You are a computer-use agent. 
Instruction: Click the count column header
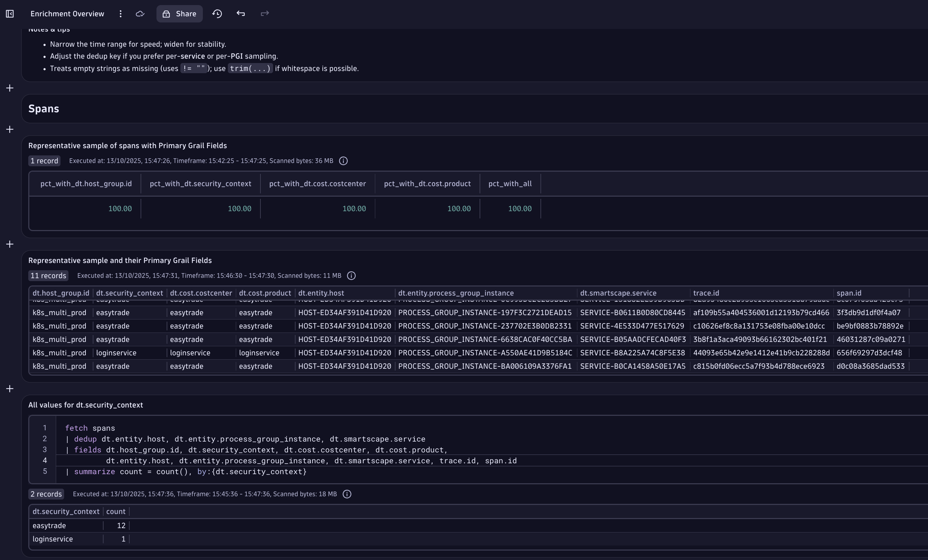116,511
